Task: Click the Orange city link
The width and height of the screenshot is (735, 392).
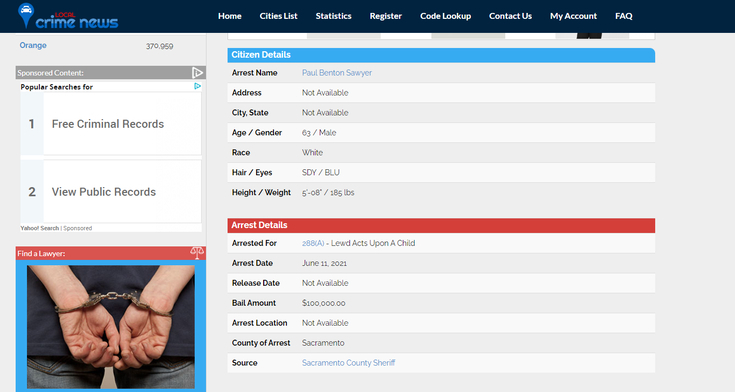Action: coord(33,45)
